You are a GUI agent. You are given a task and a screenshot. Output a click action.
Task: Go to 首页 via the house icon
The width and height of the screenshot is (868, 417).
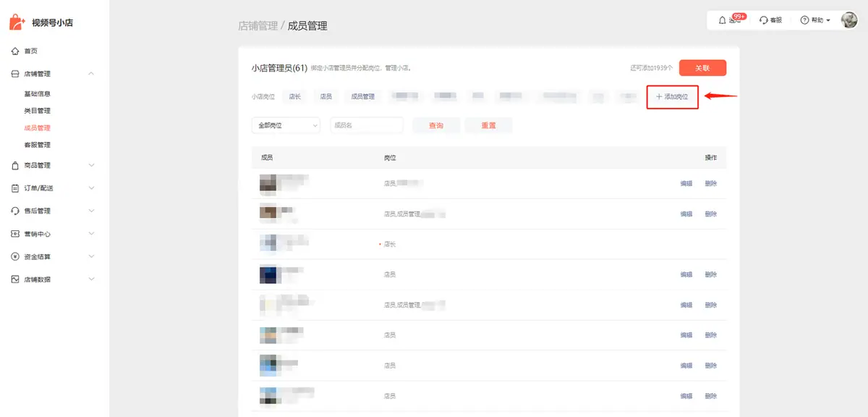point(15,51)
